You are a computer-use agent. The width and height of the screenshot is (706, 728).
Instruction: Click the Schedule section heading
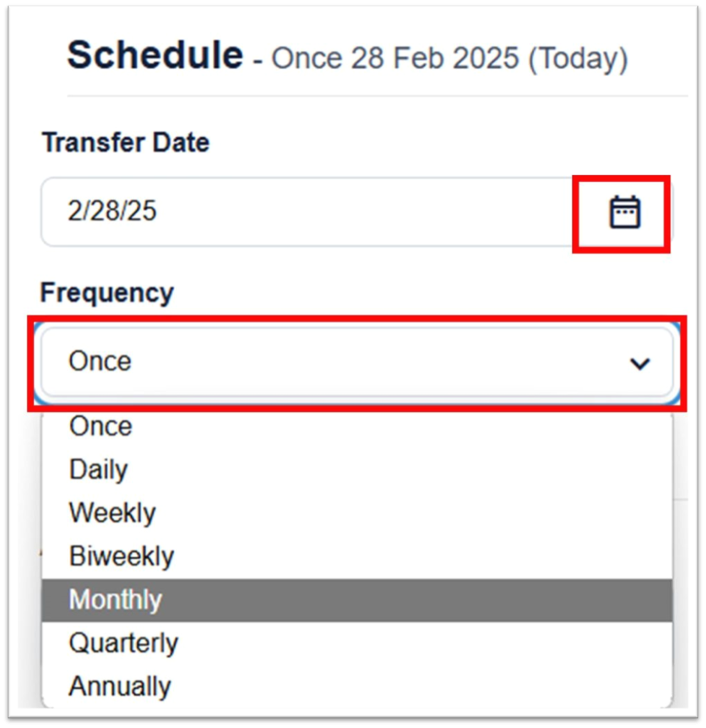pos(155,55)
